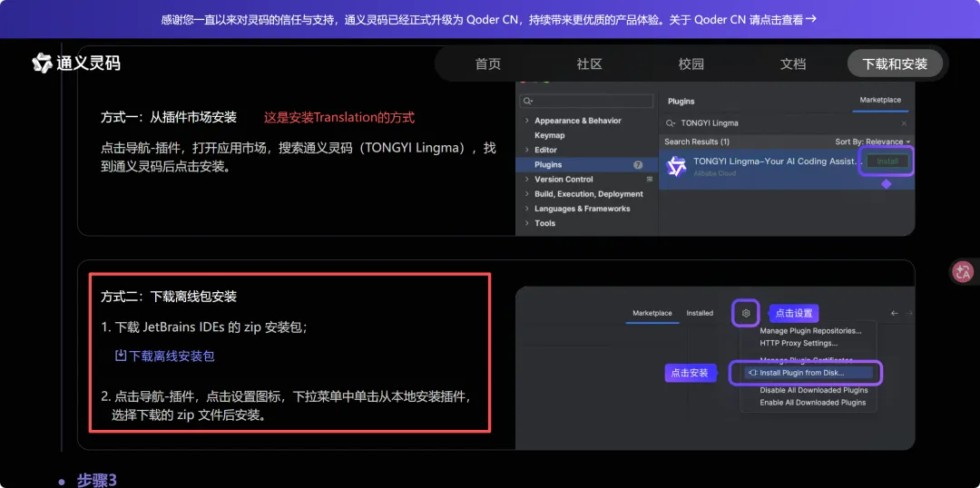Select Enable All Downloaded Plugins entry
The width and height of the screenshot is (980, 488).
[812, 403]
